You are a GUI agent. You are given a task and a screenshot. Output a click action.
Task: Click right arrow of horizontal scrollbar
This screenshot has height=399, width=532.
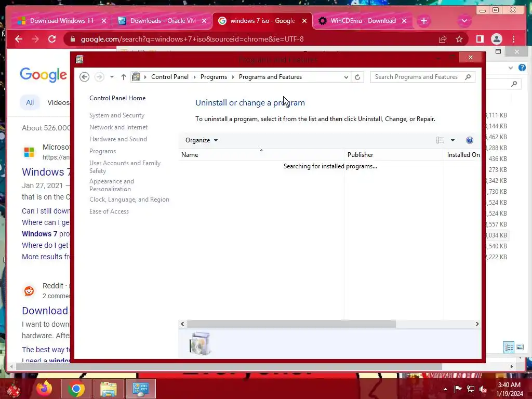[x=477, y=324]
